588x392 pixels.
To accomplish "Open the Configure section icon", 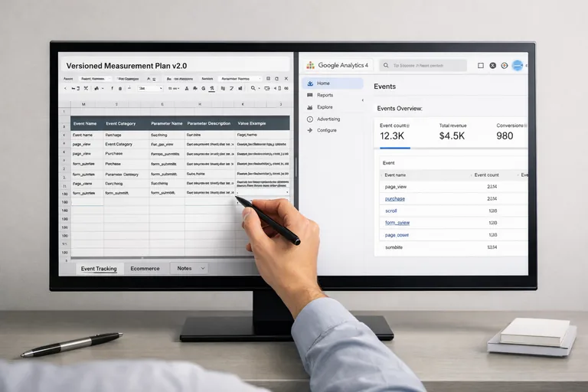I will click(x=309, y=130).
